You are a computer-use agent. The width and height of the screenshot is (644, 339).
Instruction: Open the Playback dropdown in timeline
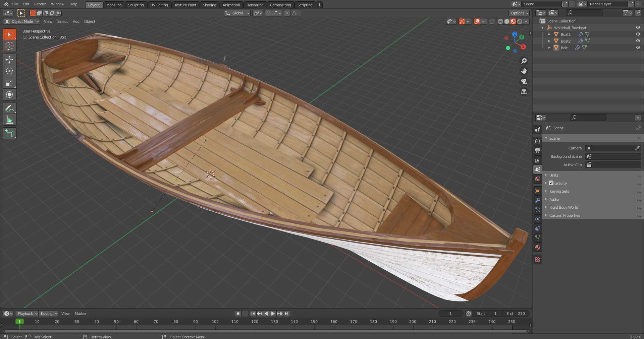[27, 314]
